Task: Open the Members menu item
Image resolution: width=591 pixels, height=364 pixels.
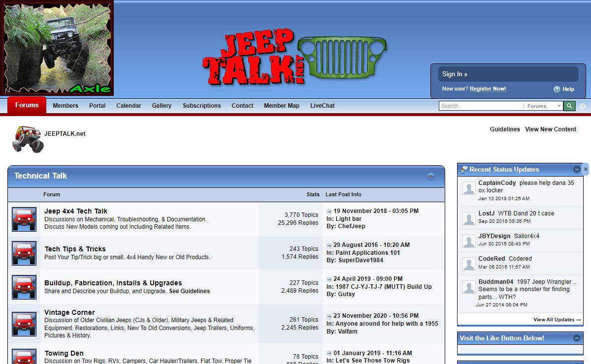Action: point(66,106)
